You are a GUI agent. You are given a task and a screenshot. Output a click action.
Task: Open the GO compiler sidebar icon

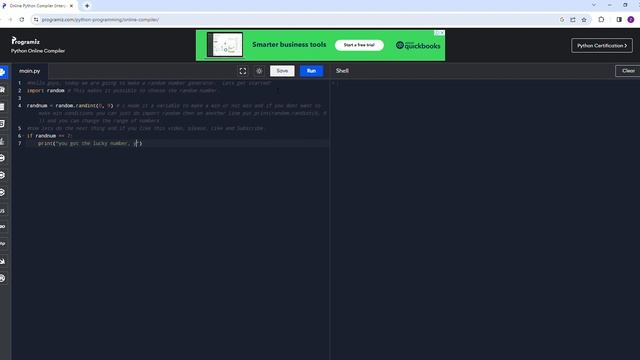tap(2, 227)
